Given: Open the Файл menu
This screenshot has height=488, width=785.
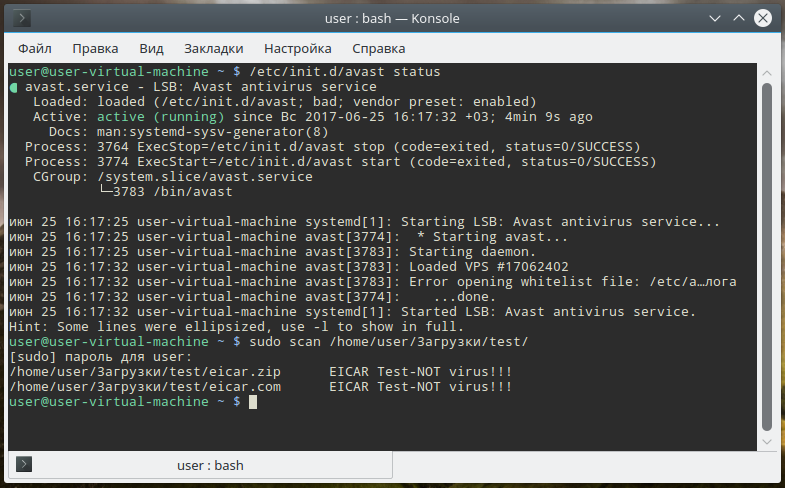Looking at the screenshot, I should point(35,49).
